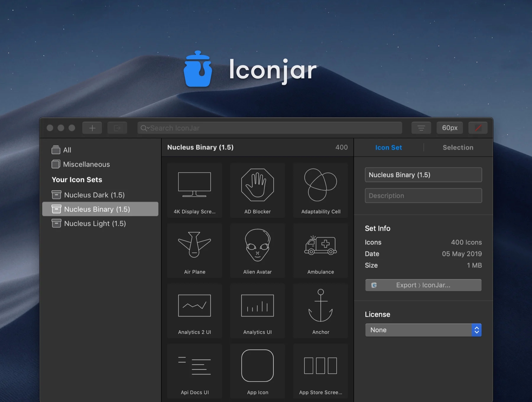Select the 4K Display Screen icon
Image resolution: width=532 pixels, height=402 pixels.
tap(194, 190)
